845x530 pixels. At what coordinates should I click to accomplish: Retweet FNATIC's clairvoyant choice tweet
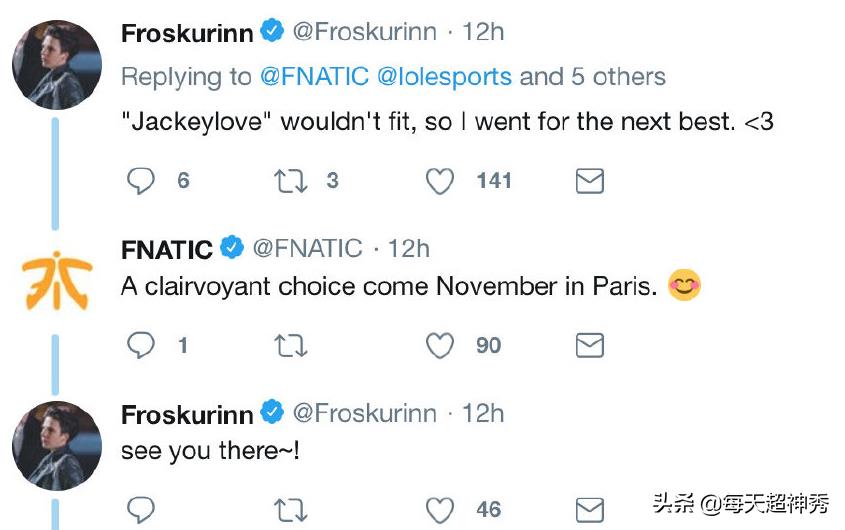[x=290, y=346]
